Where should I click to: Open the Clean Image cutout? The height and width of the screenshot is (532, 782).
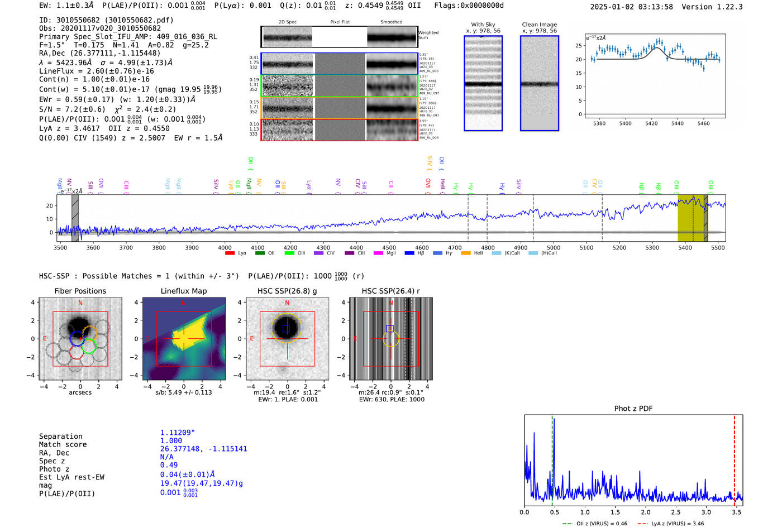540,83
